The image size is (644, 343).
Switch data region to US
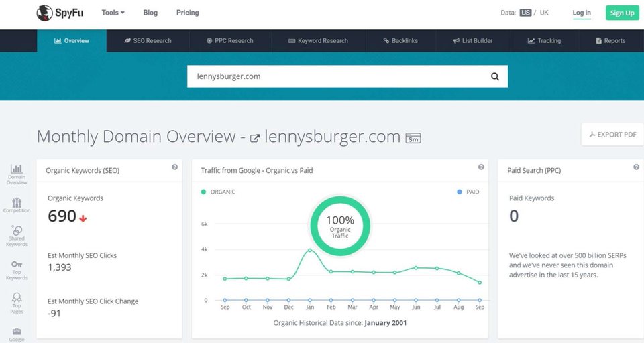click(525, 13)
